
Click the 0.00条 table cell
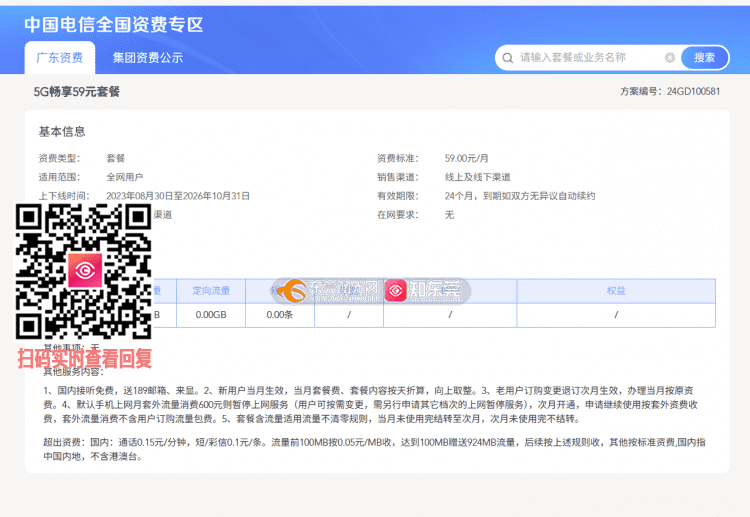279,315
